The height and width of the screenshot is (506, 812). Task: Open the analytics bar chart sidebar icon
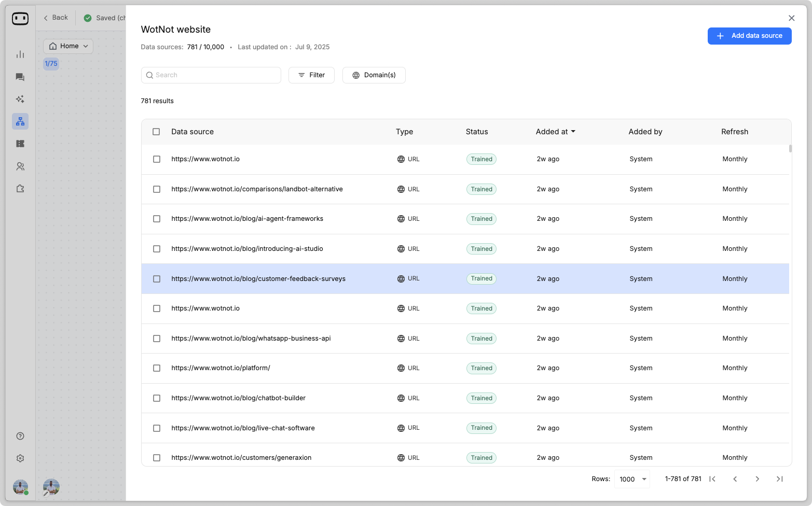coord(20,54)
